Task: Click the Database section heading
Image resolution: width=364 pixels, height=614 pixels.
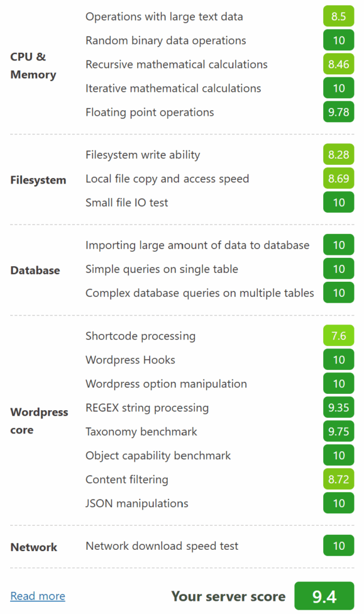Action: pyautogui.click(x=35, y=270)
